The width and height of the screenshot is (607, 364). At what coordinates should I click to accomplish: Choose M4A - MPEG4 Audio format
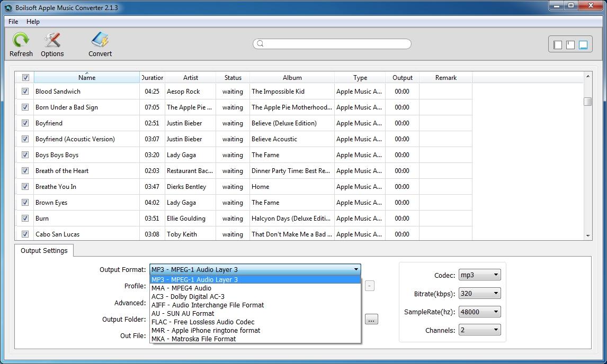pos(255,288)
